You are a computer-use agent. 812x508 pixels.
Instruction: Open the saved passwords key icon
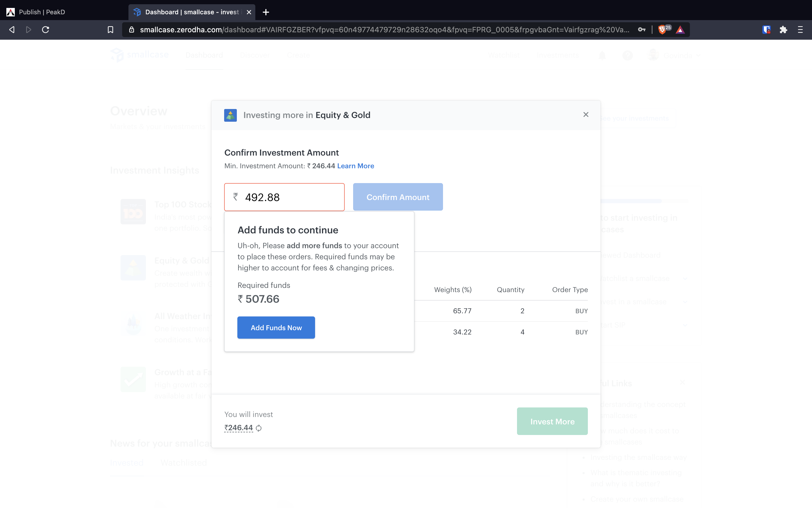pyautogui.click(x=642, y=30)
